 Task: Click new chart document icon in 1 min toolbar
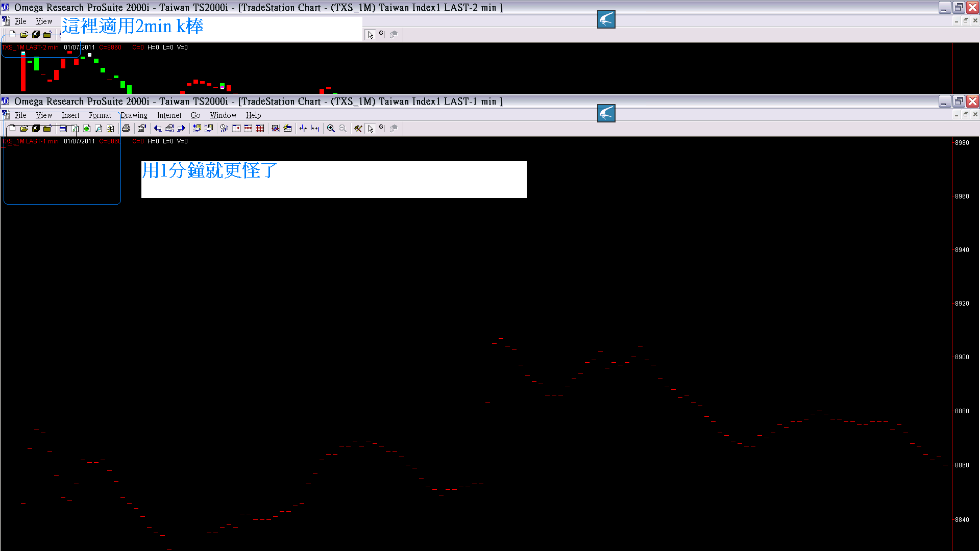tap(75, 129)
